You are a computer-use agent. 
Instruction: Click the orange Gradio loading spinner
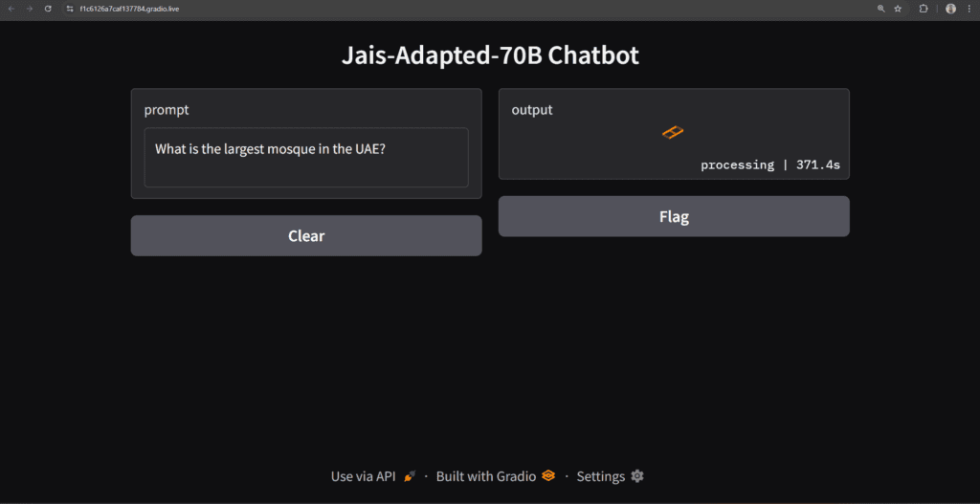[673, 132]
